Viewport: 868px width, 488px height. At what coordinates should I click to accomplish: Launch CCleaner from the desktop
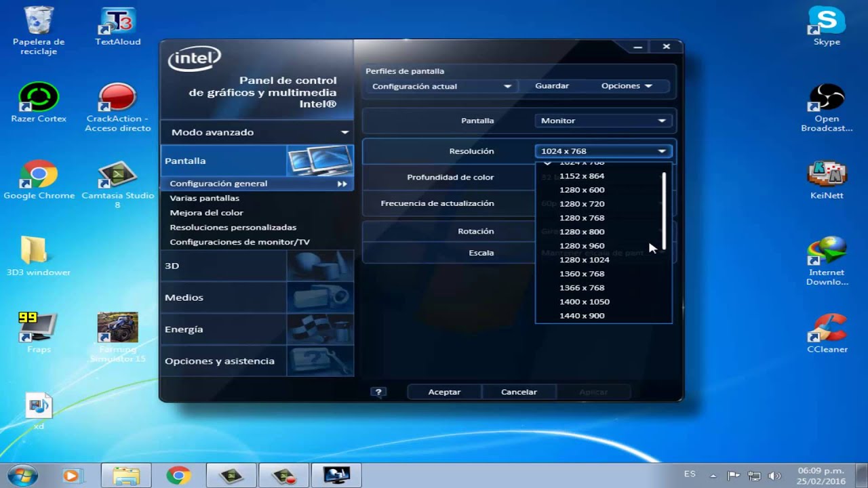coord(827,332)
